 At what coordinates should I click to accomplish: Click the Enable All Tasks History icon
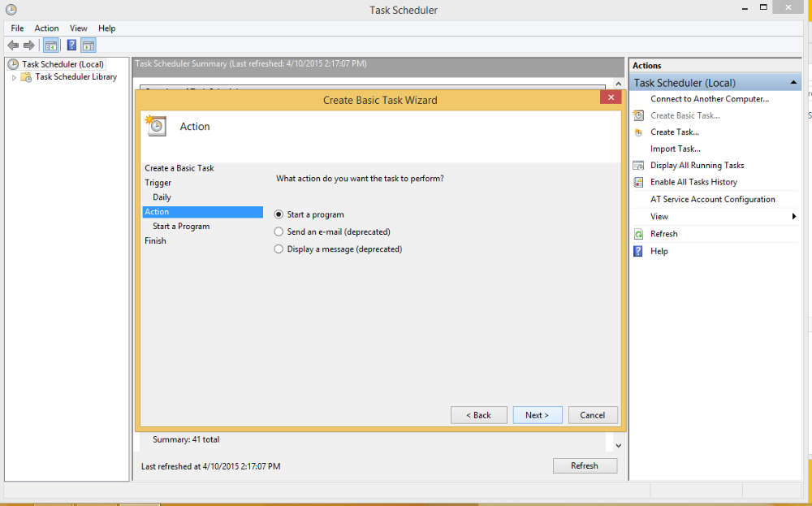[639, 182]
